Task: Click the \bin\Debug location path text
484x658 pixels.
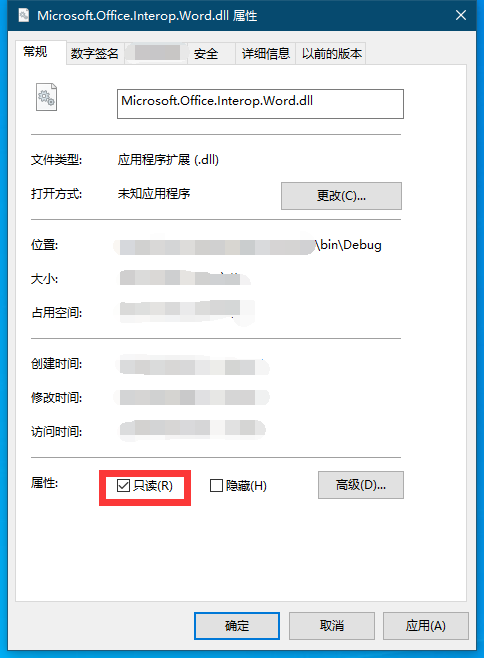Action: (349, 245)
